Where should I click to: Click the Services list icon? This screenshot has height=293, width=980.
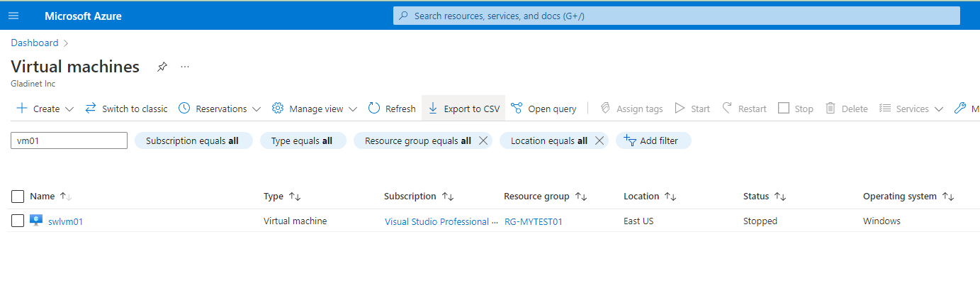pyautogui.click(x=885, y=109)
